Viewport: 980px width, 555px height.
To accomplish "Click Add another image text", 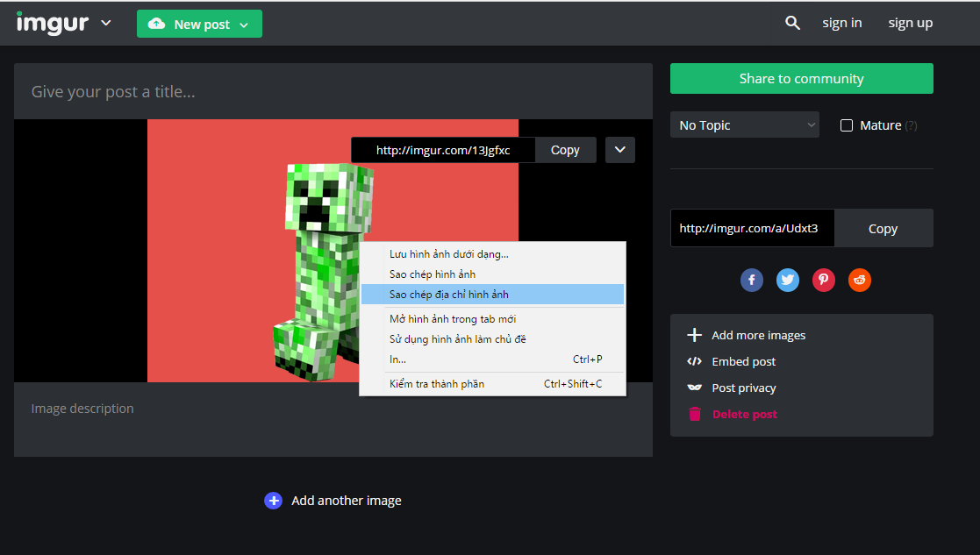I will [347, 501].
